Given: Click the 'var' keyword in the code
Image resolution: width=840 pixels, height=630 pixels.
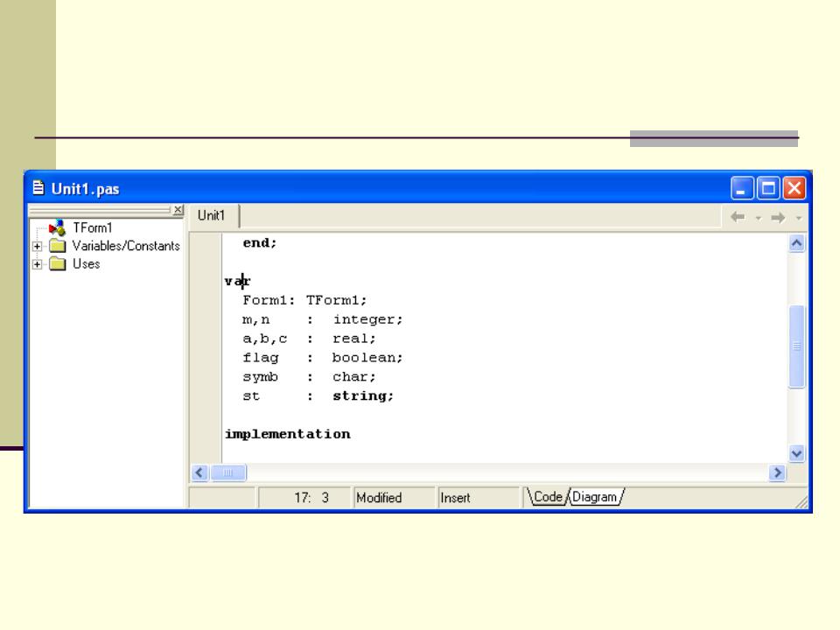Looking at the screenshot, I should [237, 281].
